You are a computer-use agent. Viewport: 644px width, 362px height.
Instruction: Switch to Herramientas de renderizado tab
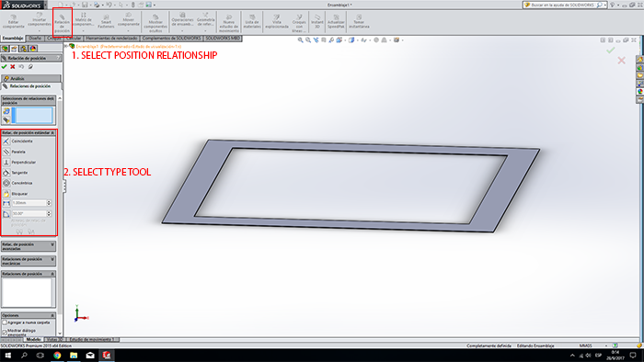[111, 38]
